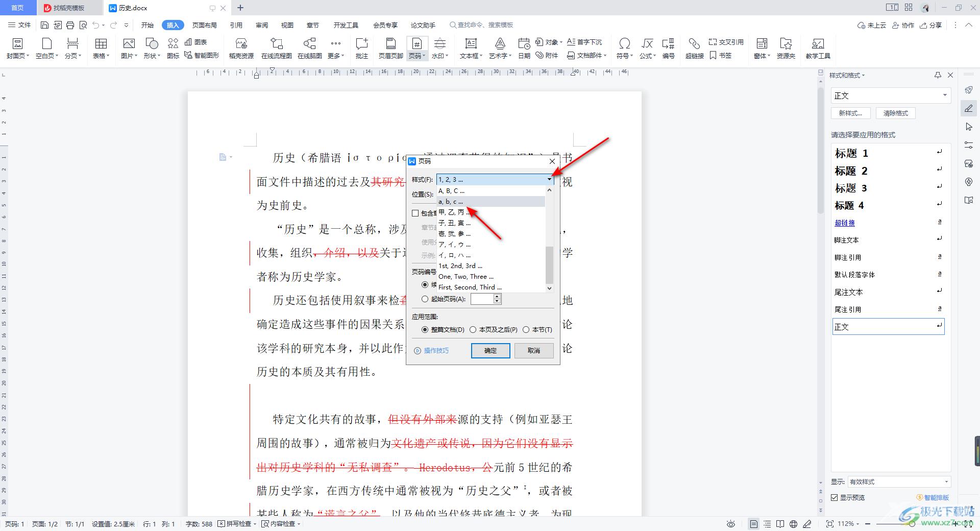Open the page break (分页) tool
980x531 pixels.
(x=73, y=49)
